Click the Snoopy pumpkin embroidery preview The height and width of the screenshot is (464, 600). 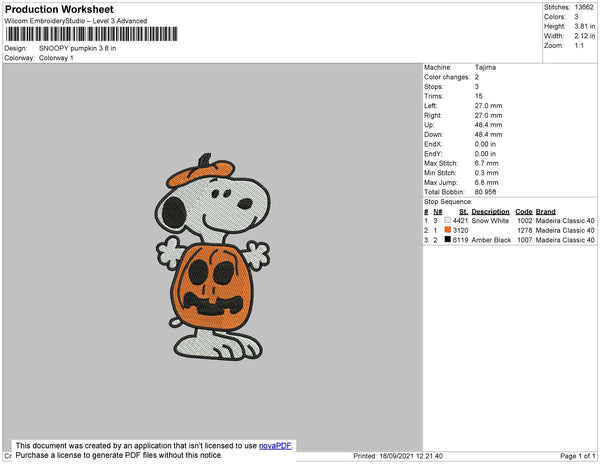click(213, 257)
